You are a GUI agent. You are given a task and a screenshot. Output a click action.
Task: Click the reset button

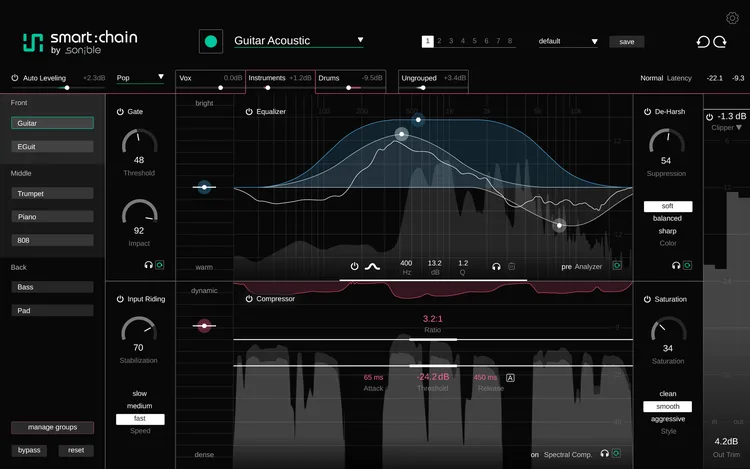tap(76, 450)
